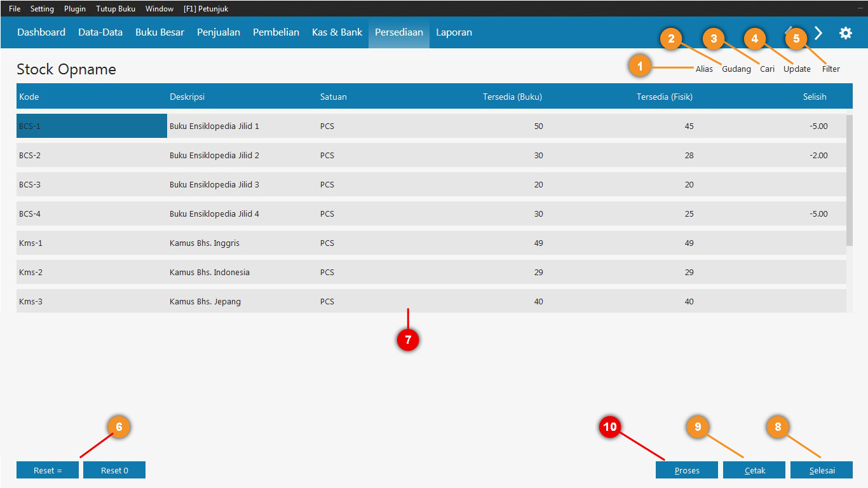The image size is (868, 488).
Task: Switch to the Laporan tab
Action: pos(454,32)
